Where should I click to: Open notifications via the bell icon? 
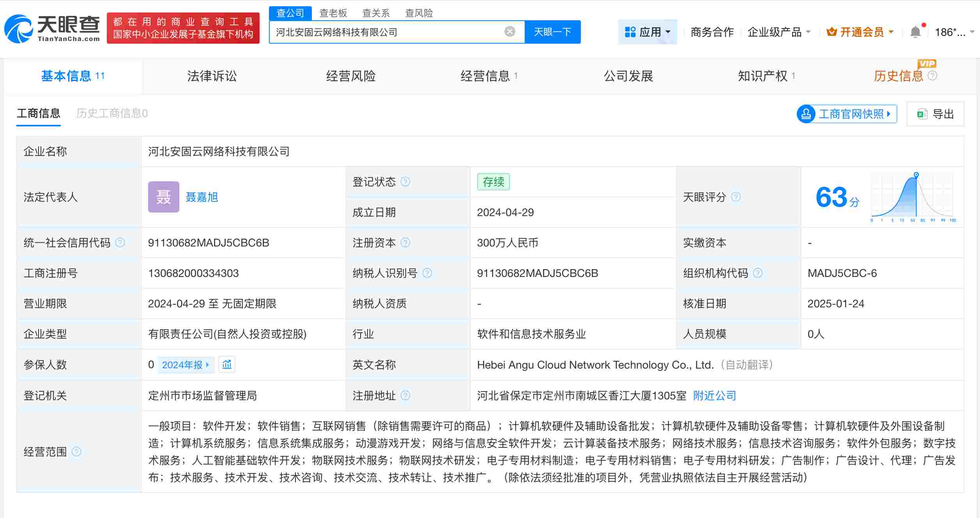[915, 32]
